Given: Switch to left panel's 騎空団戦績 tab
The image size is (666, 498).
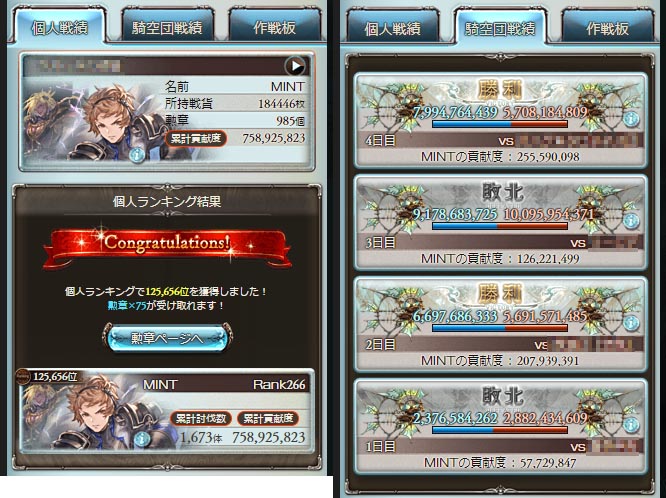Looking at the screenshot, I should click(167, 28).
